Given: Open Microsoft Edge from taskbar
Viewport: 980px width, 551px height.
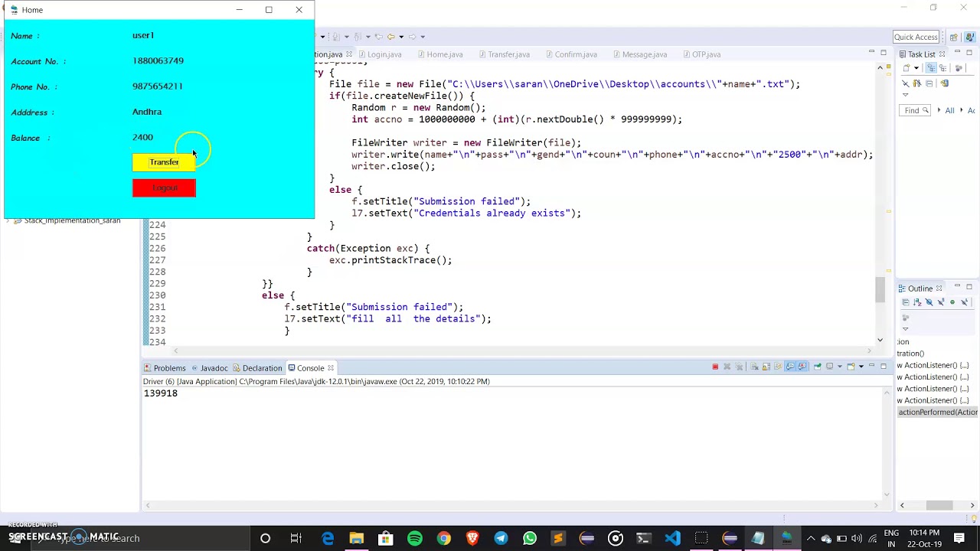Looking at the screenshot, I should [328, 539].
